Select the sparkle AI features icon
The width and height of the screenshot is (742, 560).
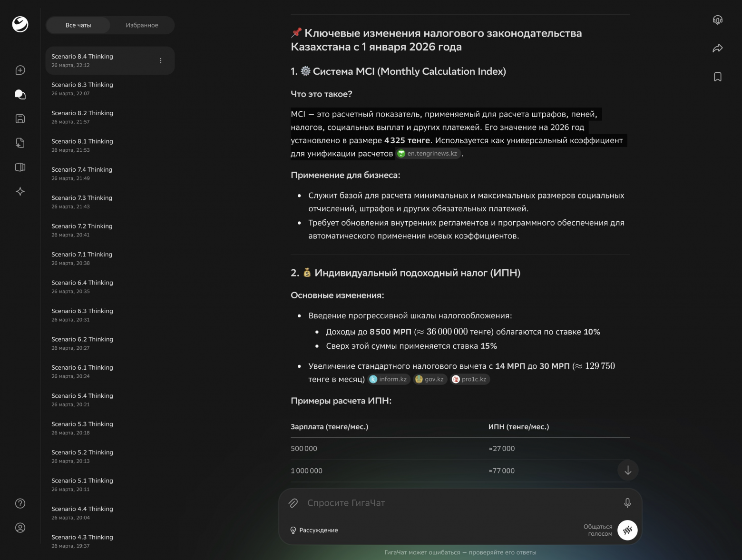click(20, 191)
